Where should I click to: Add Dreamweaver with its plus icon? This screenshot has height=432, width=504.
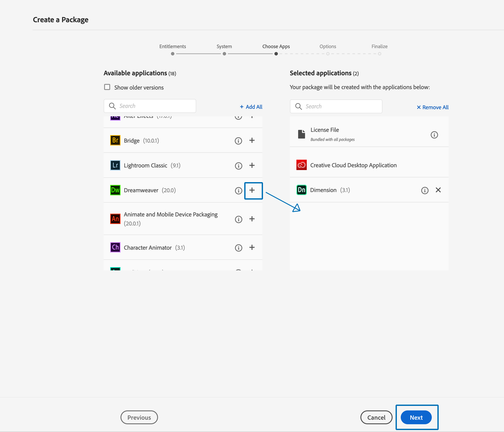coord(252,190)
